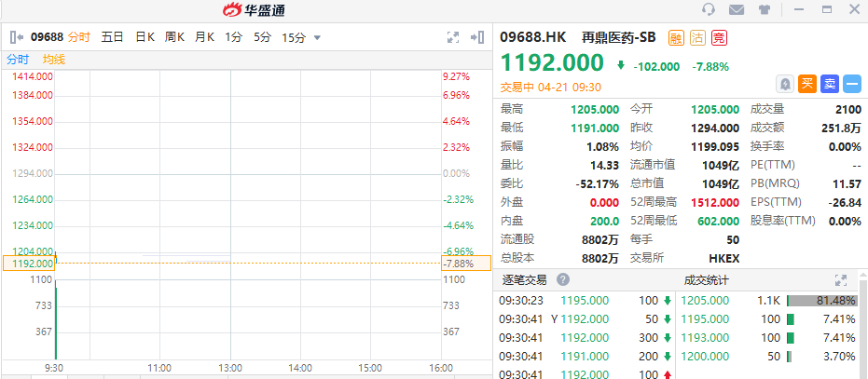Image resolution: width=868 pixels, height=379 pixels.
Task: Toggle the price alert bell
Action: point(786,84)
